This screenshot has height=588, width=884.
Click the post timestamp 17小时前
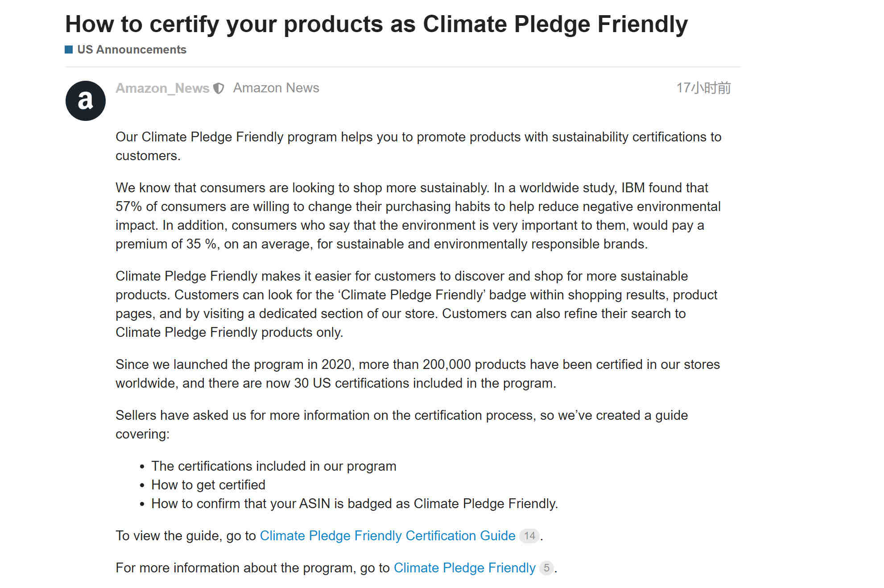(x=703, y=88)
